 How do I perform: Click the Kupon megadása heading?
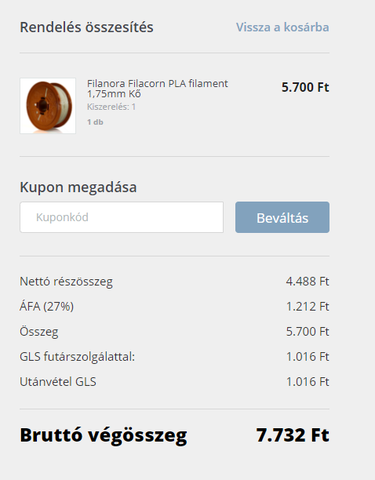(x=78, y=187)
